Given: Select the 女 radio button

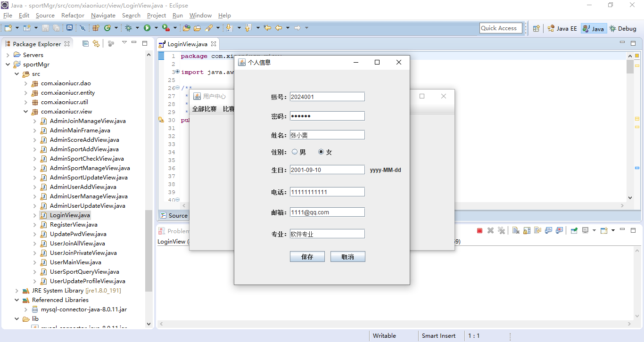Looking at the screenshot, I should point(321,152).
